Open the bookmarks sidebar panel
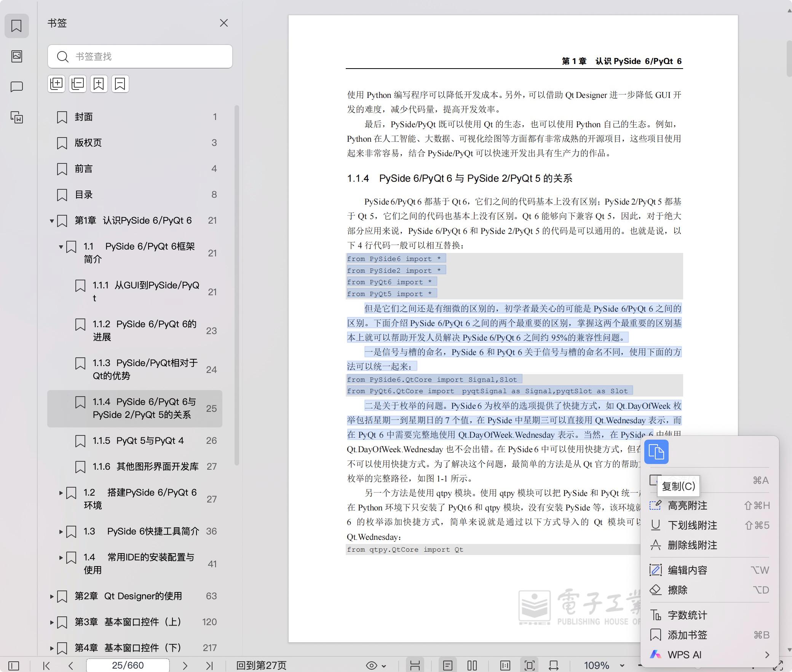Screen dimensions: 792x672 (17, 26)
